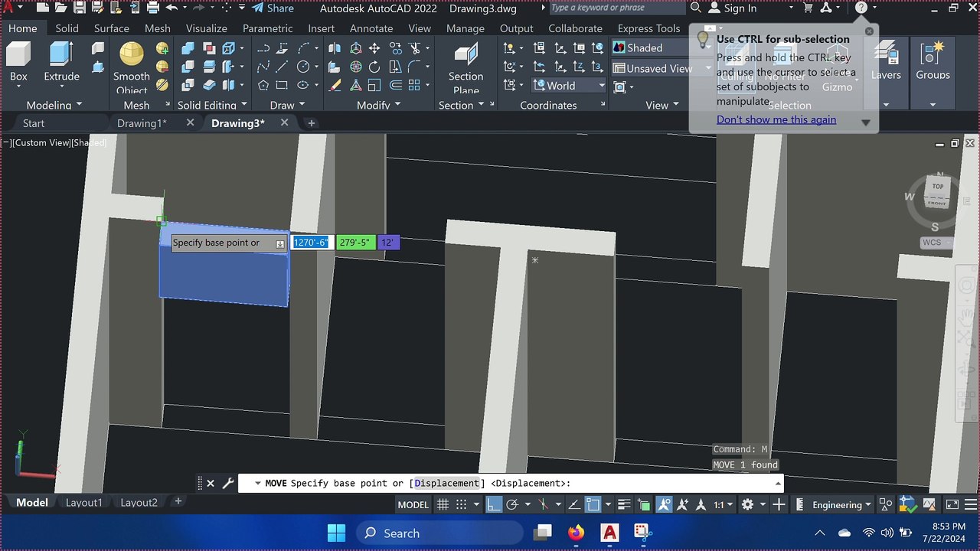Select the Polygon tool in Draw panel

(x=263, y=86)
